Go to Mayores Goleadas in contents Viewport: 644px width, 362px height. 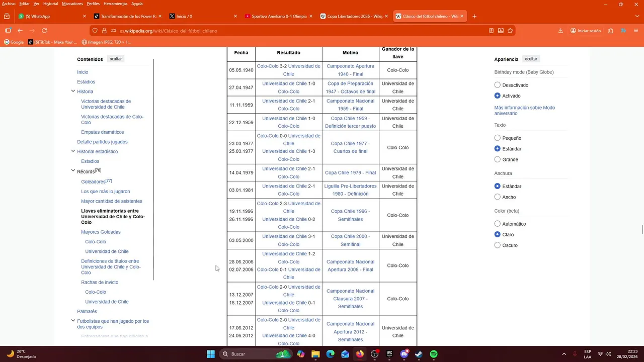coord(101,232)
